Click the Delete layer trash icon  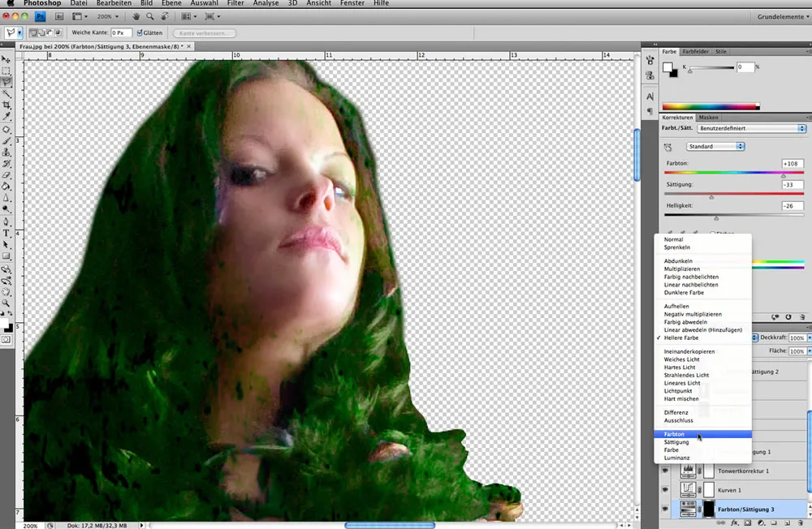801,523
